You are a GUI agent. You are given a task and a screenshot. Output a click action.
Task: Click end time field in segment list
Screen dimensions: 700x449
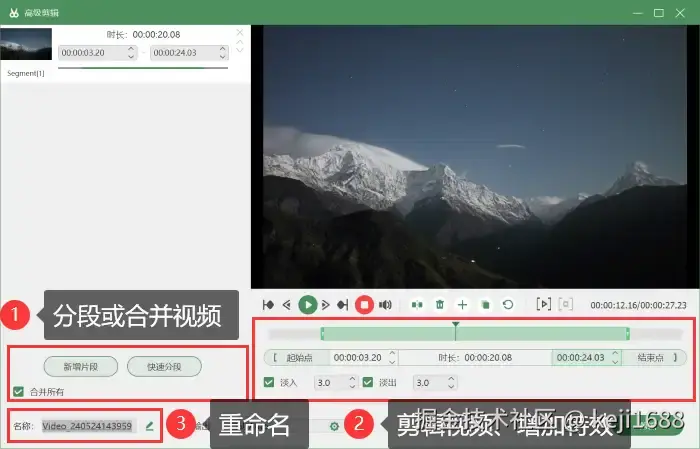189,53
